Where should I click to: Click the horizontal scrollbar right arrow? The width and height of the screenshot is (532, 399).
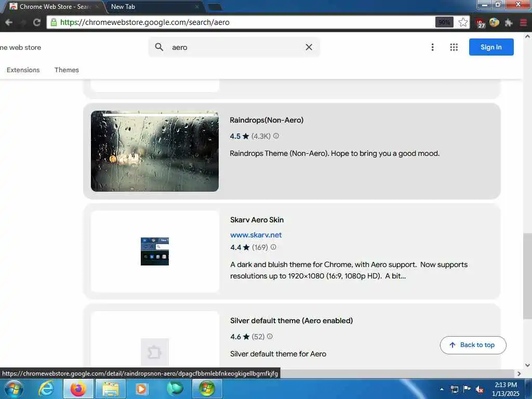pos(519,374)
